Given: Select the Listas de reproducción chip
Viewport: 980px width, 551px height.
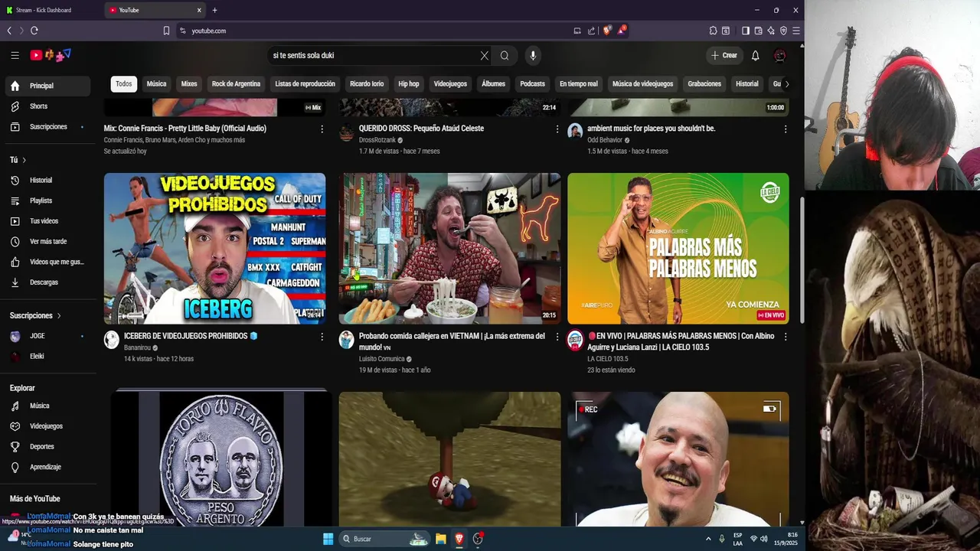Looking at the screenshot, I should (x=305, y=84).
